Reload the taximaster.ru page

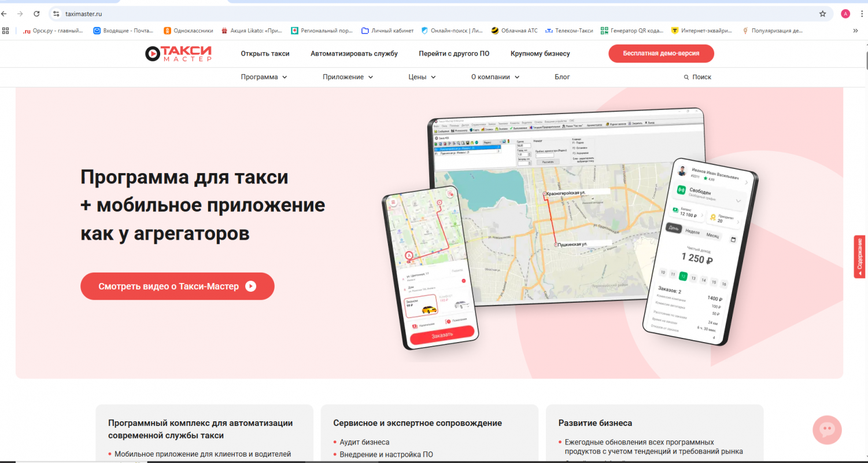point(37,13)
